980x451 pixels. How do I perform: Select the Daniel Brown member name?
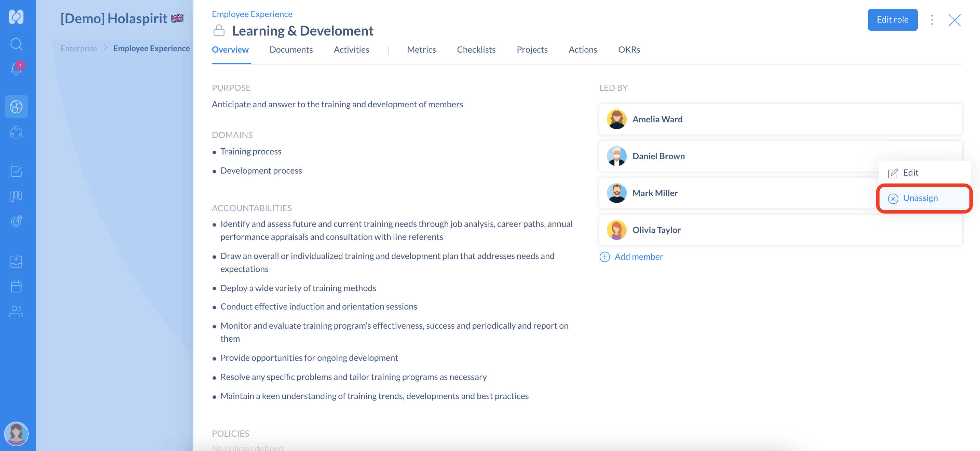point(658,156)
